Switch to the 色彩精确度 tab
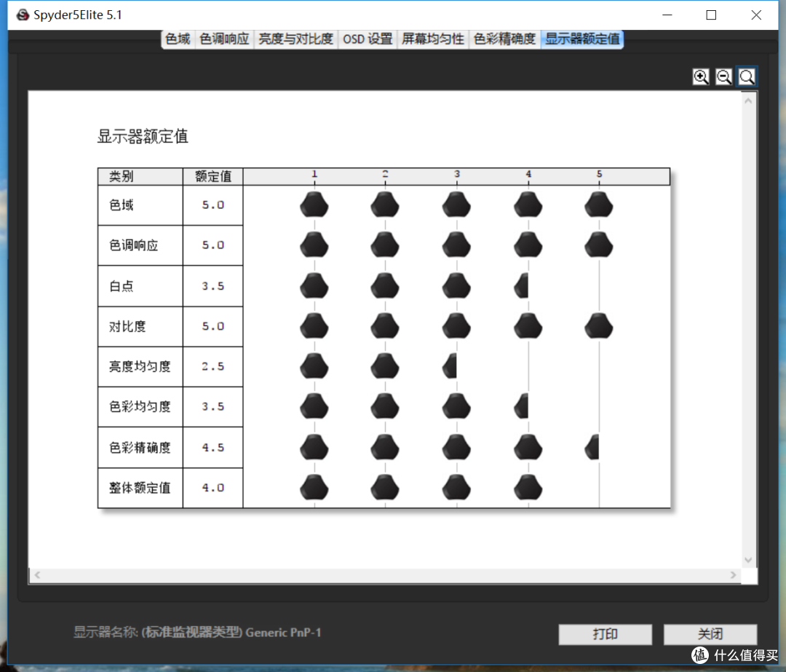 click(x=505, y=39)
